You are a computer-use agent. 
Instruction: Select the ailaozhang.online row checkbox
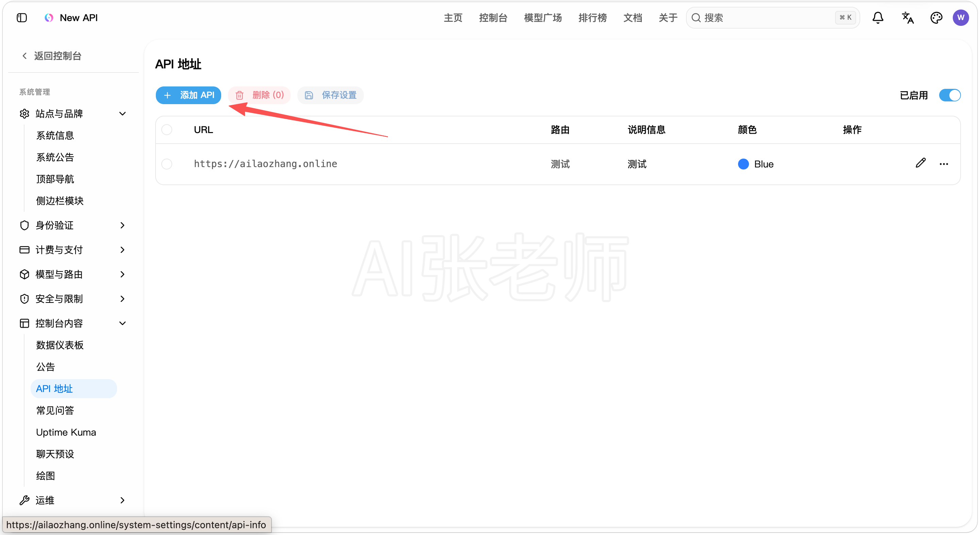pos(167,164)
